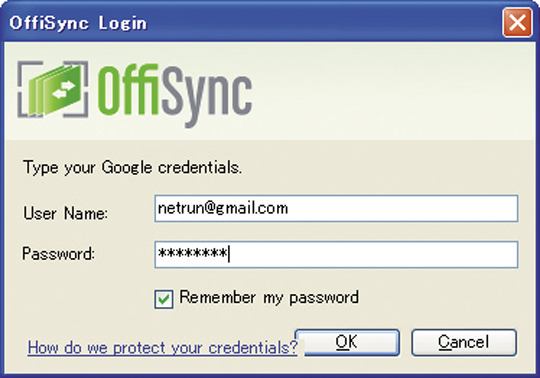Click the "Type your Google credentials." text
This screenshot has width=540, height=378.
tap(133, 168)
